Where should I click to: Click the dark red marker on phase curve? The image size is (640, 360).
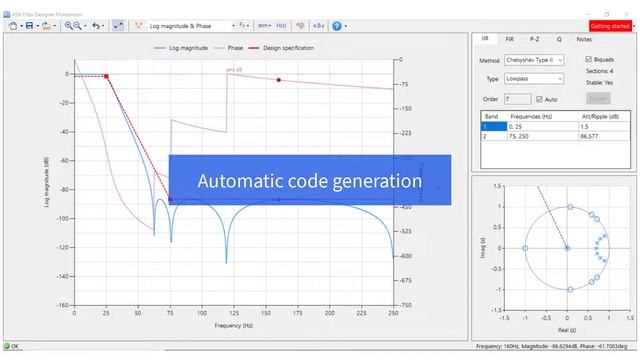(x=279, y=80)
